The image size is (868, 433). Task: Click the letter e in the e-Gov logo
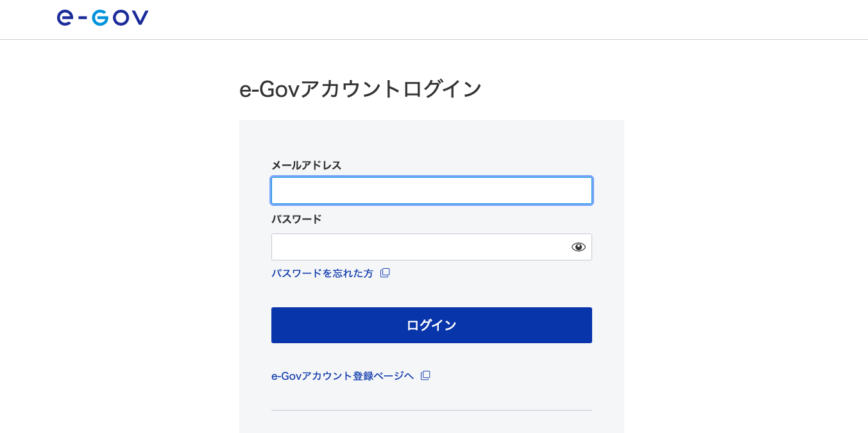[65, 18]
